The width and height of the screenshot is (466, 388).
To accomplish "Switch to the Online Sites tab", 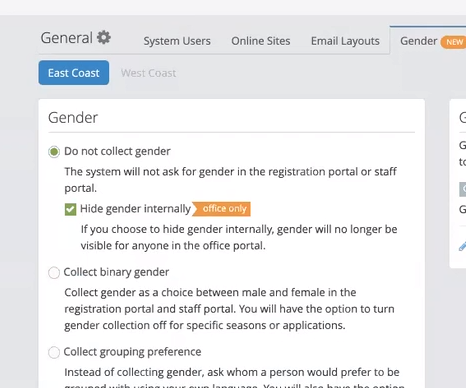I will 261,41.
